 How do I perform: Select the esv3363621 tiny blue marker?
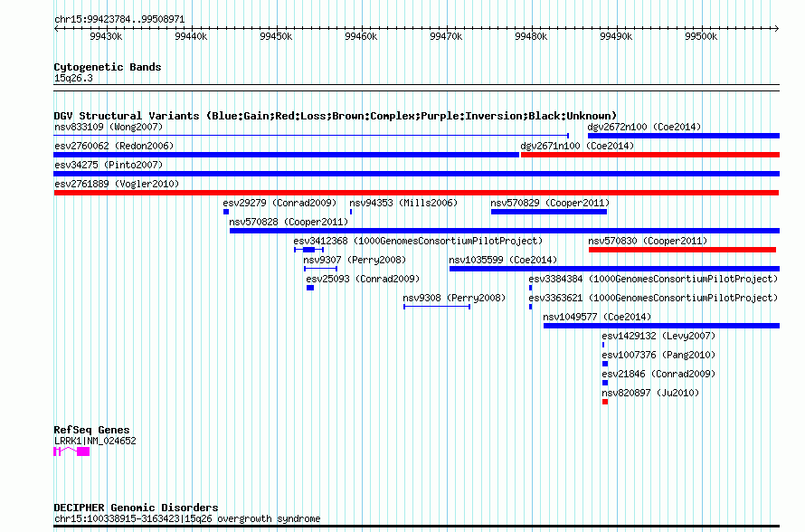click(530, 307)
